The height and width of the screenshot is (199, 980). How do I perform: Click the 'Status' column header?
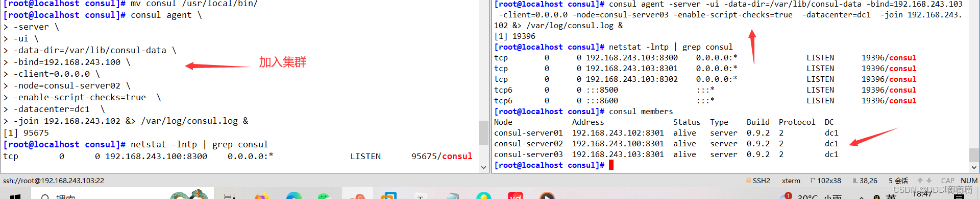click(x=687, y=122)
